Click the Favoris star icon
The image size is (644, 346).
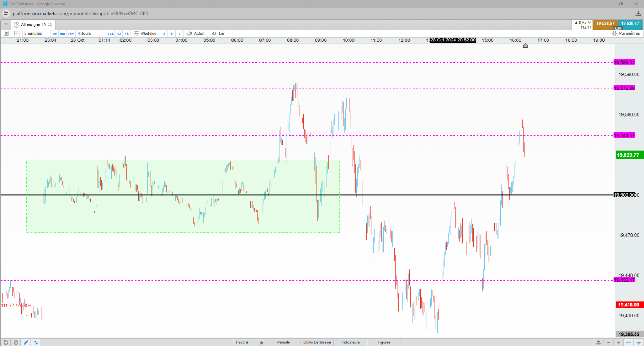[x=262, y=342]
